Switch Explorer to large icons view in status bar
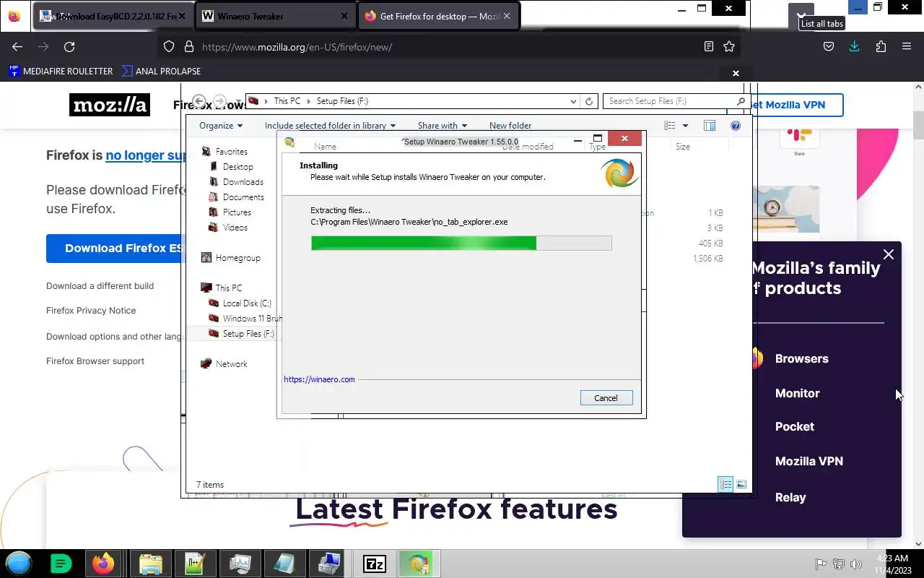 coord(741,484)
